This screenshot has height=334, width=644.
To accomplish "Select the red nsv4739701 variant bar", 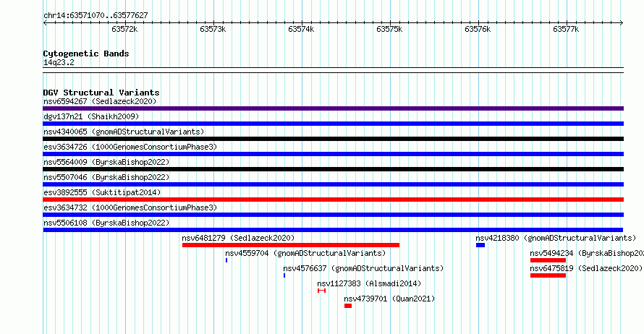I will 348,306.
